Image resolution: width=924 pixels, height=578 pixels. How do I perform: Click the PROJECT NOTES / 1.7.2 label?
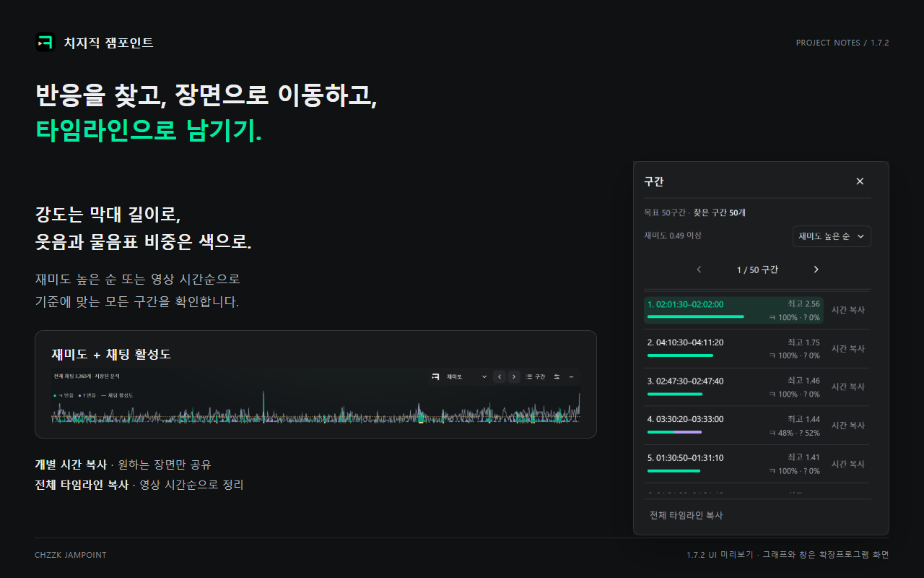(x=842, y=43)
